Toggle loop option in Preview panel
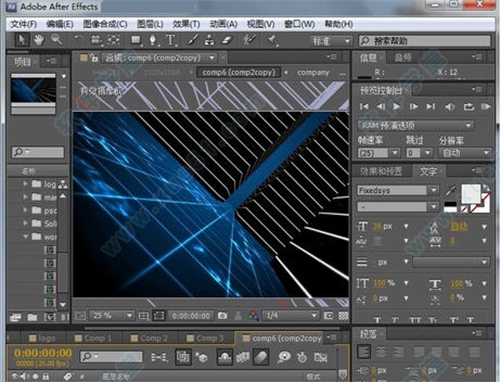 tap(469, 107)
